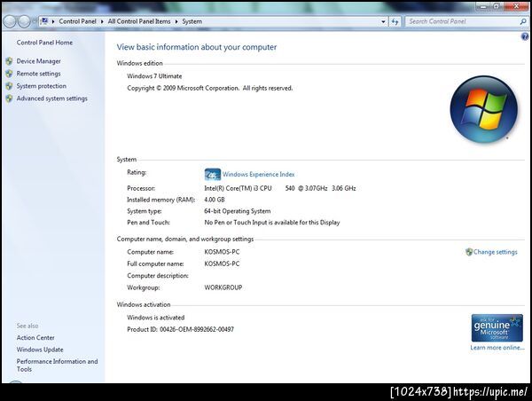The width and height of the screenshot is (532, 401).
Task: Expand arrow after Control Panel breadcrumb
Action: (102, 21)
